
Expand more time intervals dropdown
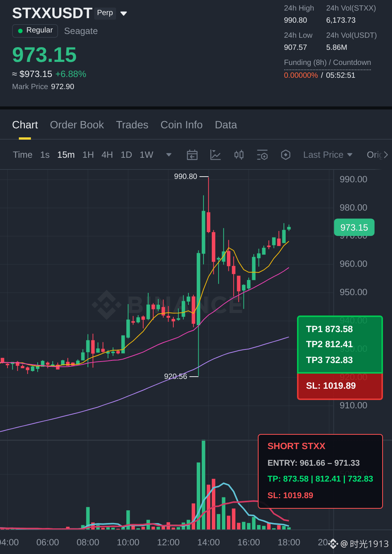[169, 155]
